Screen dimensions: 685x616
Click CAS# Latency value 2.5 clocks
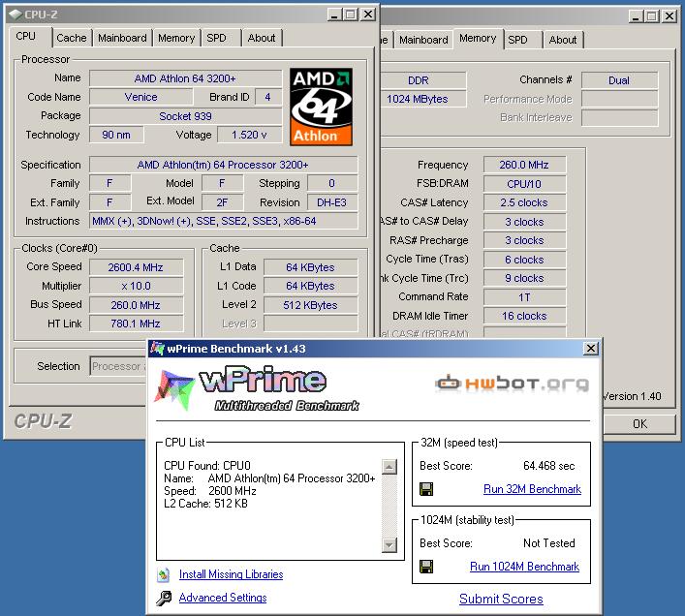pos(524,202)
